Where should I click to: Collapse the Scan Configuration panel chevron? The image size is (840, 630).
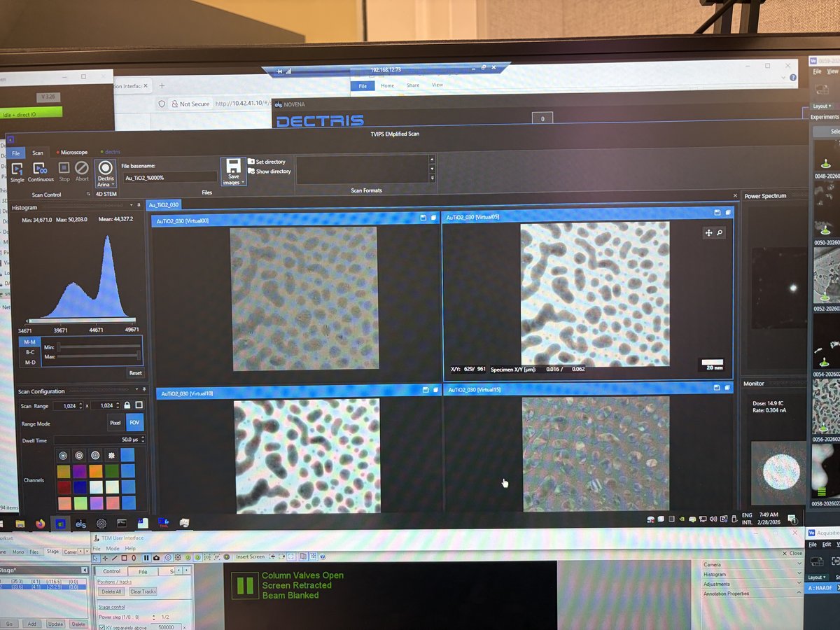pyautogui.click(x=136, y=389)
